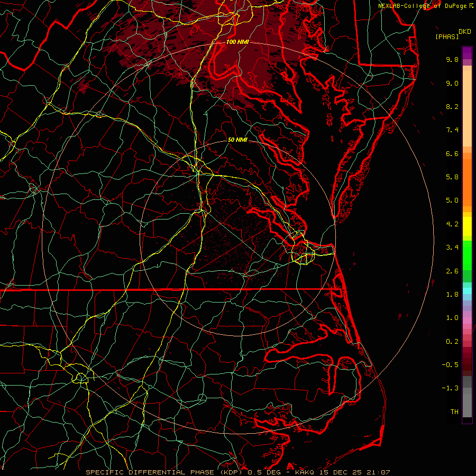
Task: Click the -0.5 value on the legend
Action: [x=450, y=365]
